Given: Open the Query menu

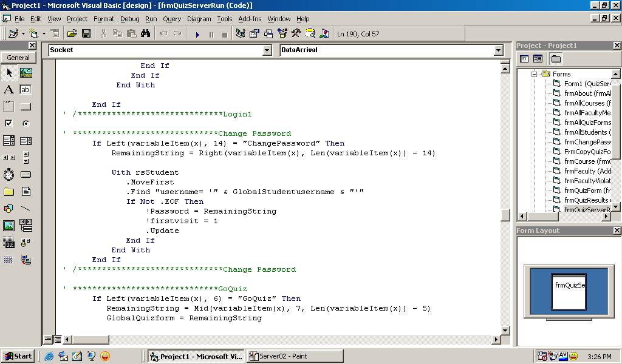Looking at the screenshot, I should 172,19.
